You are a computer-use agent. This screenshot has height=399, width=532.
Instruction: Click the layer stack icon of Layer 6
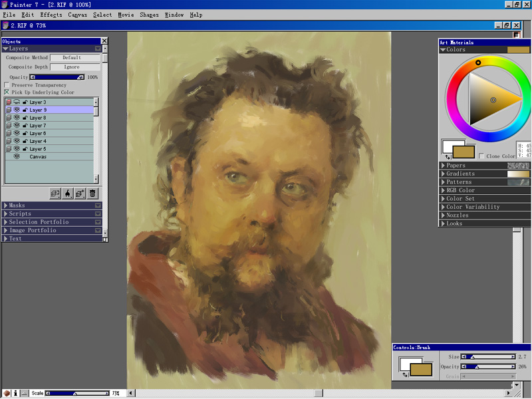(x=9, y=133)
